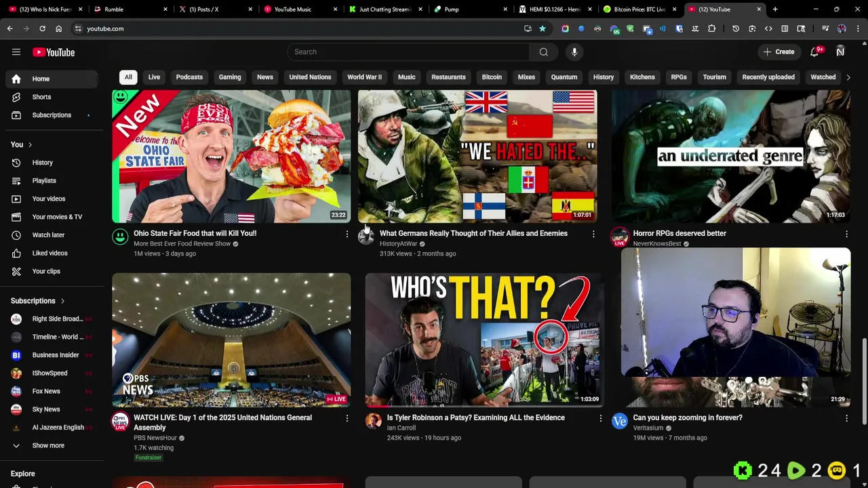Image resolution: width=868 pixels, height=488 pixels.
Task: Open the account avatar menu
Action: pyautogui.click(x=840, y=52)
